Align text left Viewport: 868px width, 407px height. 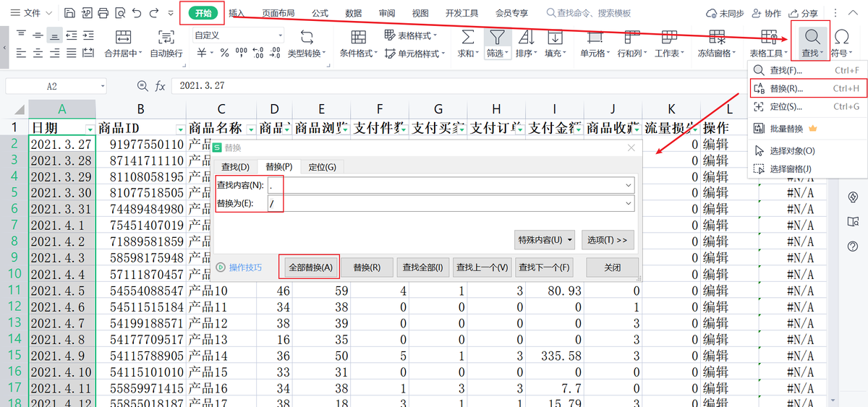click(21, 53)
